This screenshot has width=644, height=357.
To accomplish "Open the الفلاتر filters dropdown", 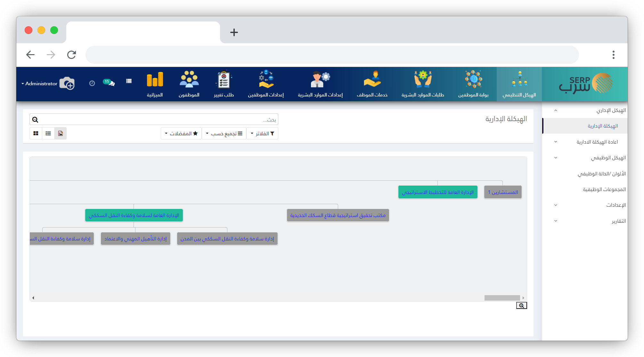I will (262, 133).
